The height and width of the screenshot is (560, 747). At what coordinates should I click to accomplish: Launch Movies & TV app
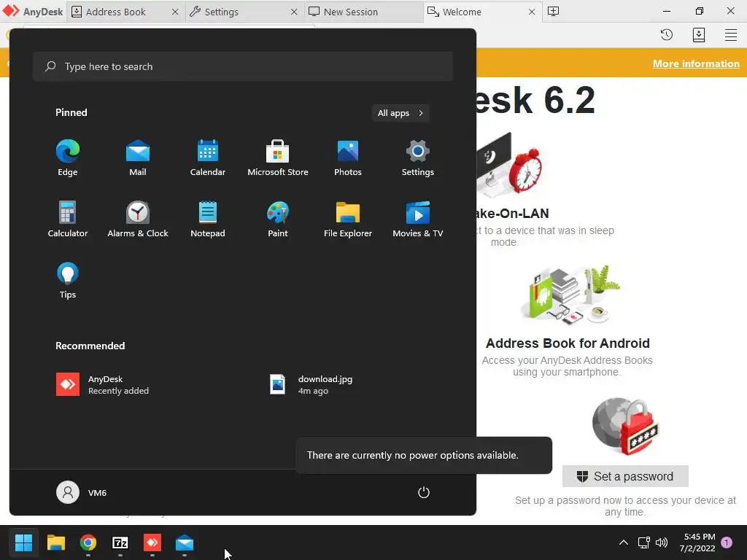[x=418, y=219]
